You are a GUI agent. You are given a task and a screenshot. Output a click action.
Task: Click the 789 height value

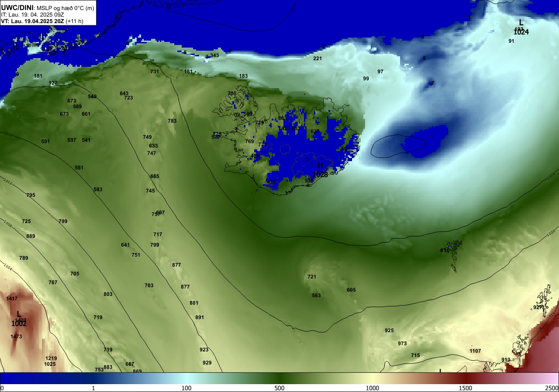coord(24,258)
